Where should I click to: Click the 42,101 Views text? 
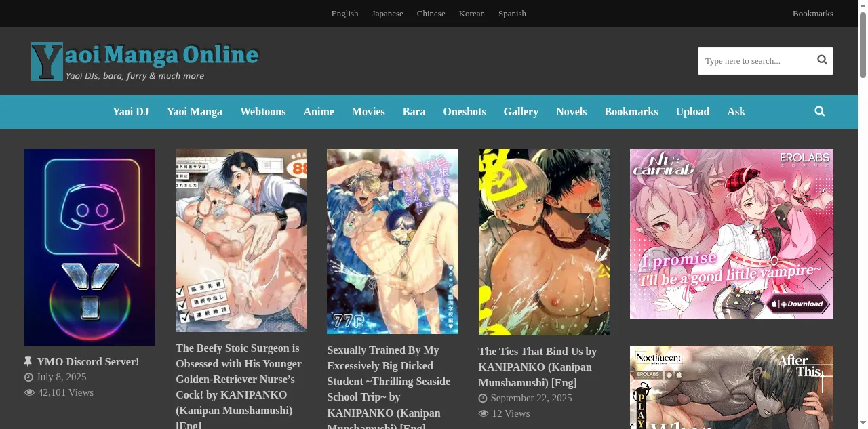click(66, 393)
